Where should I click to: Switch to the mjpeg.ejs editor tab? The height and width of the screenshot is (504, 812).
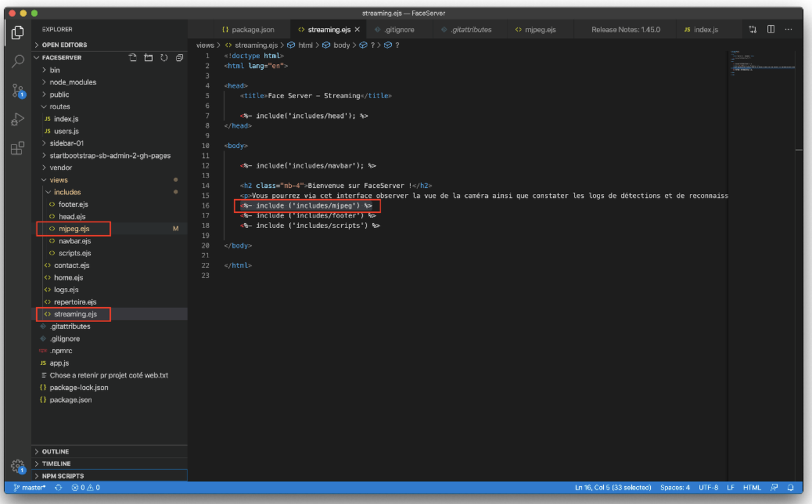tap(535, 29)
